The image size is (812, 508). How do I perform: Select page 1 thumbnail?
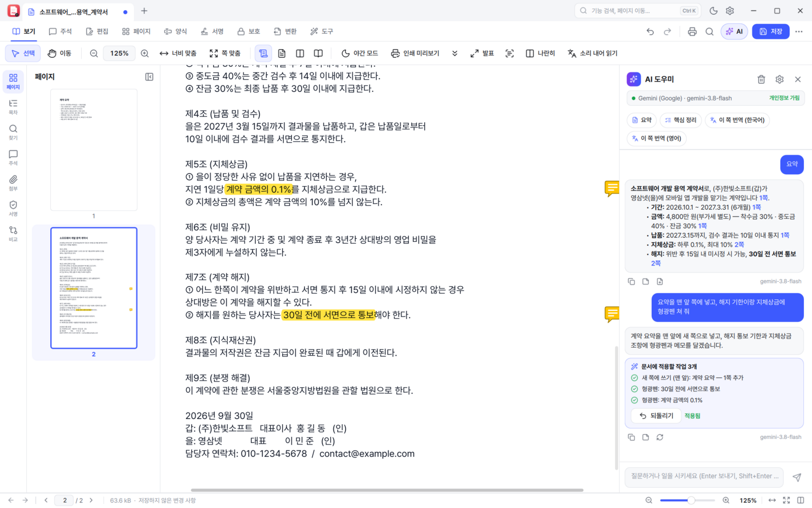[94, 150]
